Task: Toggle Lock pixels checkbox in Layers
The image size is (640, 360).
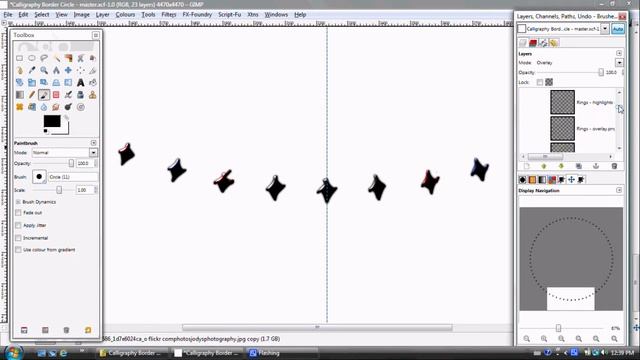Action: pyautogui.click(x=540, y=82)
